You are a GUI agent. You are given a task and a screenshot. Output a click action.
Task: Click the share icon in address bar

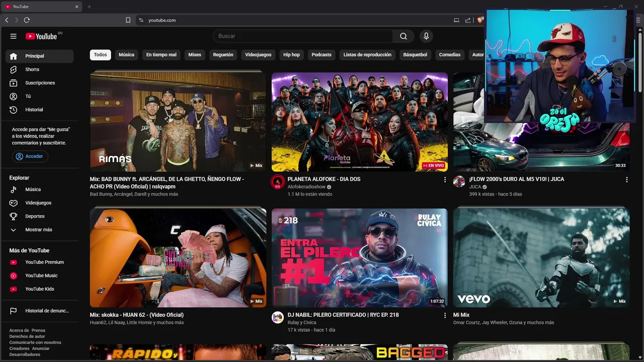coord(468,20)
